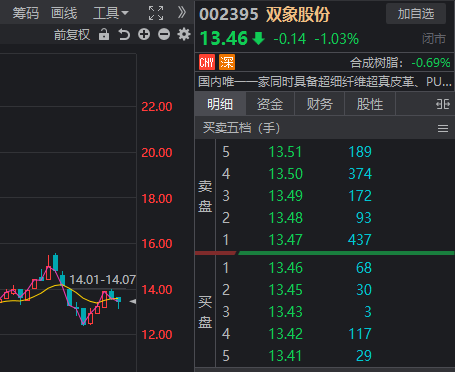Screen dimensions: 455x372
Task: Zoom out the chart with minus icon
Action: pyautogui.click(x=164, y=34)
